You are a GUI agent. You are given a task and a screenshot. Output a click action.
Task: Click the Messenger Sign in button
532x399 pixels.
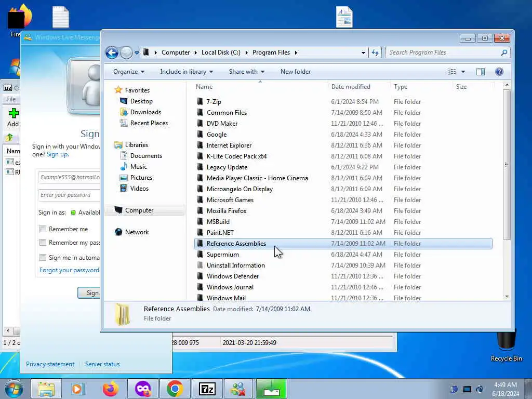pos(89,293)
